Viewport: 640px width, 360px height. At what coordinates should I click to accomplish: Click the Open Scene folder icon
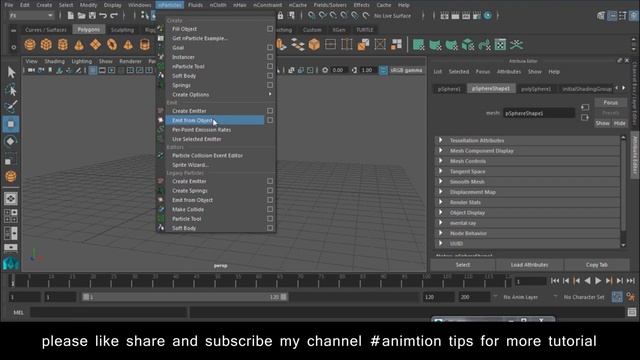81,16
